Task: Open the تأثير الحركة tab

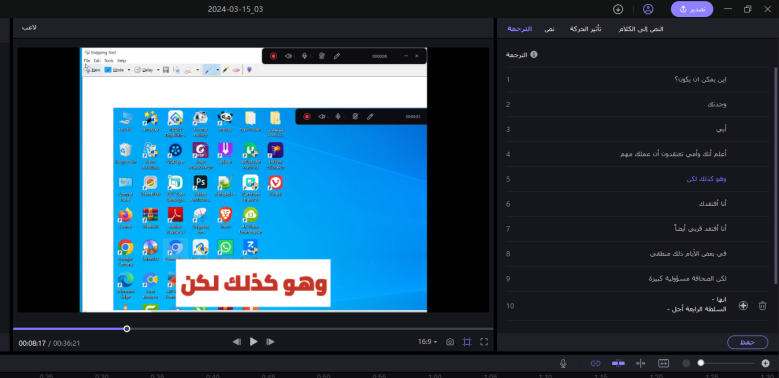Action: click(585, 29)
